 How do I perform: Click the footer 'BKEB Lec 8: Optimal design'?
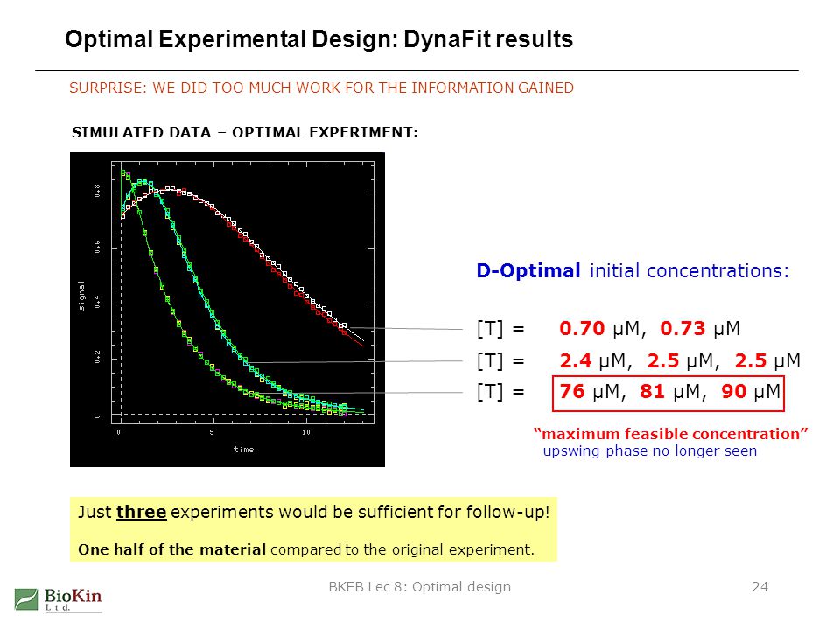coord(419,587)
